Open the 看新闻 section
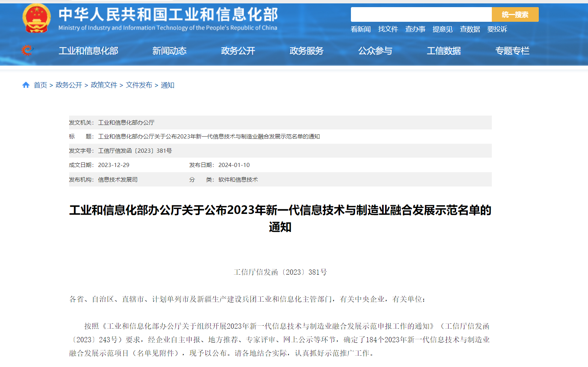 (x=360, y=29)
